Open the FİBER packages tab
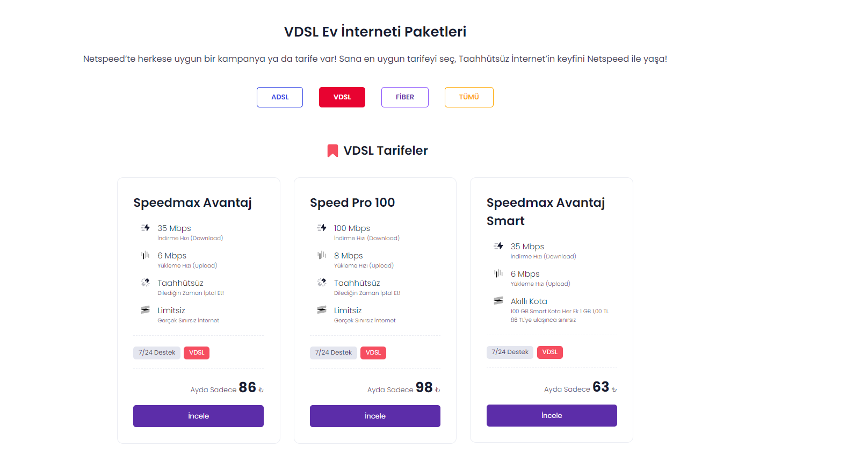 [405, 97]
